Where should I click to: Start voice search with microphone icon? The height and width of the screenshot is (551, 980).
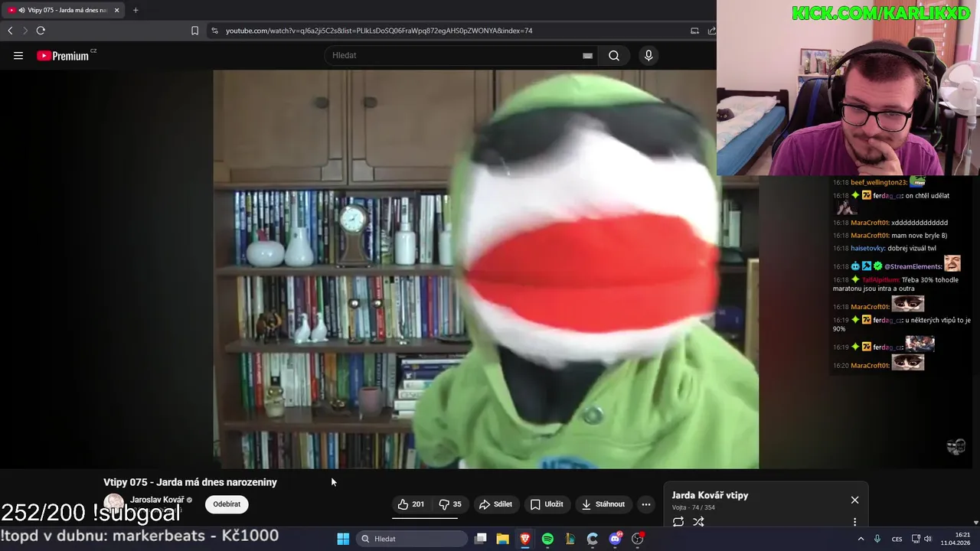point(648,56)
